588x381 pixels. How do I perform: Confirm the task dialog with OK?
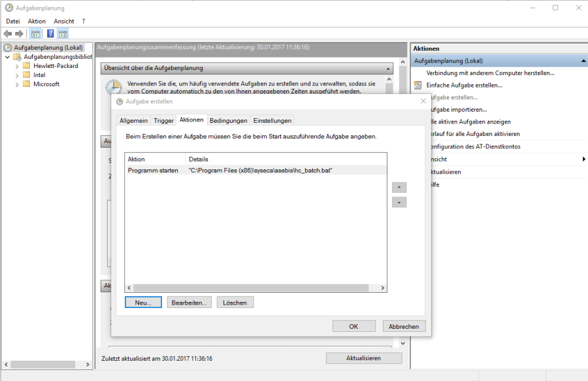(x=353, y=326)
